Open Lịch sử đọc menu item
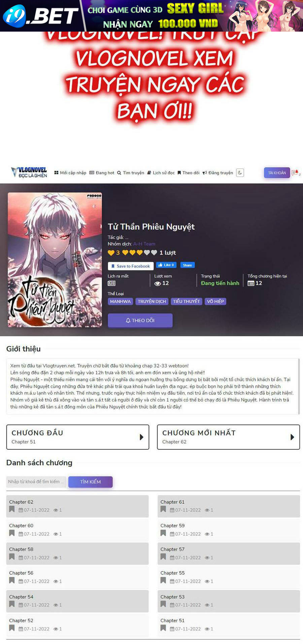Viewport: 303px width, 644px height. pos(161,173)
